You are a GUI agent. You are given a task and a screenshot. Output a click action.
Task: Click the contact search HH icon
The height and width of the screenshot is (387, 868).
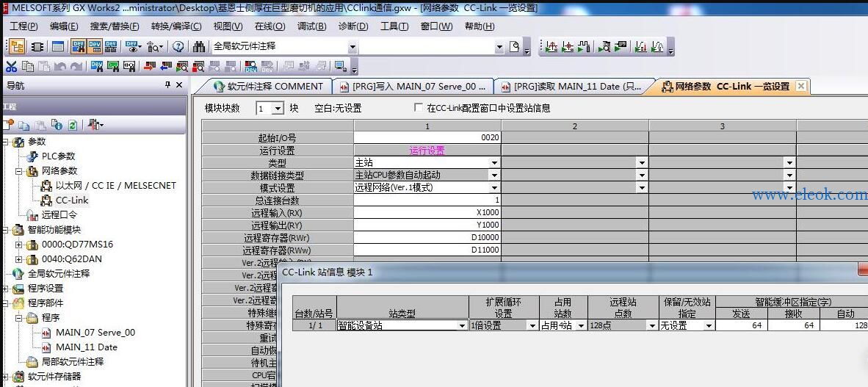point(129,67)
